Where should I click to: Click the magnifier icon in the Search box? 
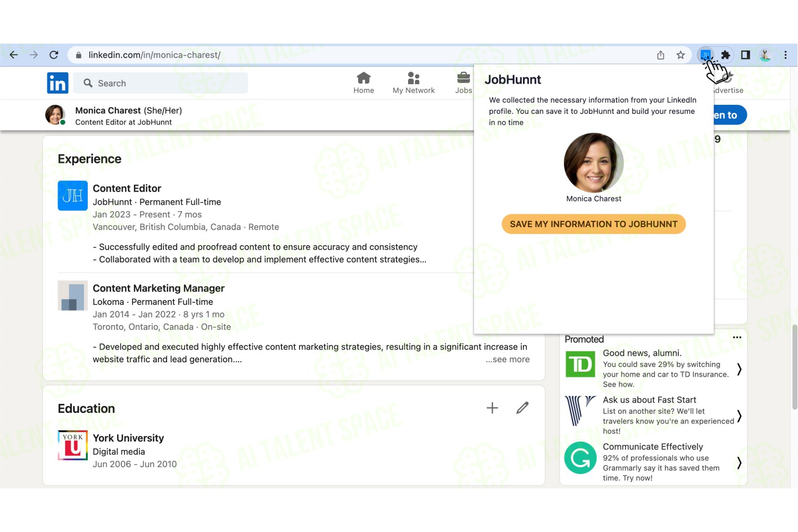click(88, 83)
